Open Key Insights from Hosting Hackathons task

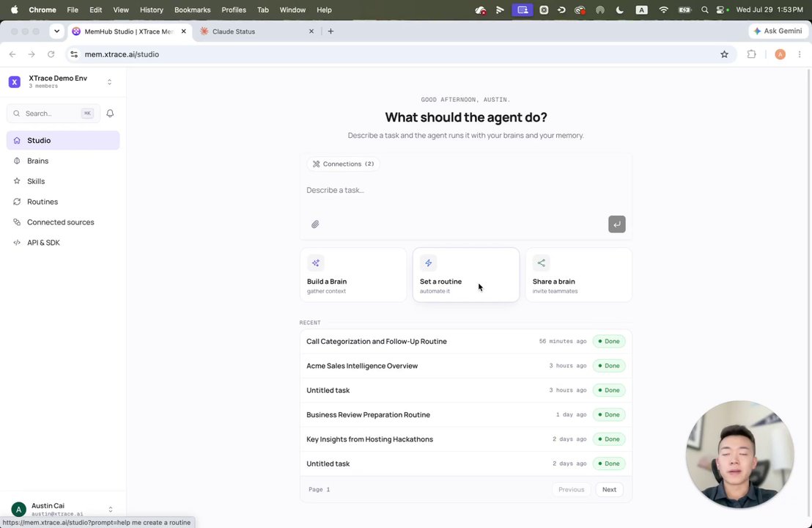click(x=465, y=439)
